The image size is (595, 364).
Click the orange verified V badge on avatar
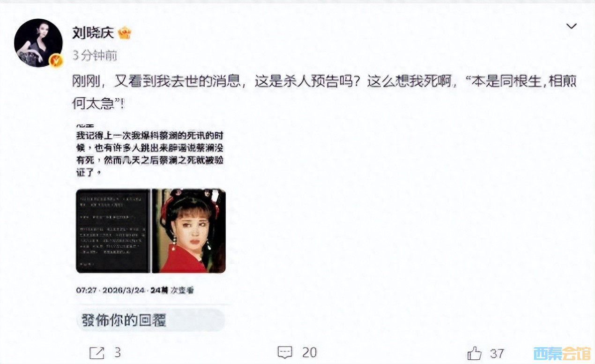point(57,60)
